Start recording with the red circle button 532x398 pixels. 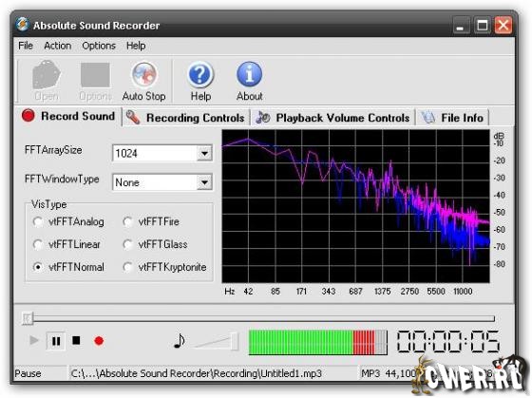click(99, 341)
